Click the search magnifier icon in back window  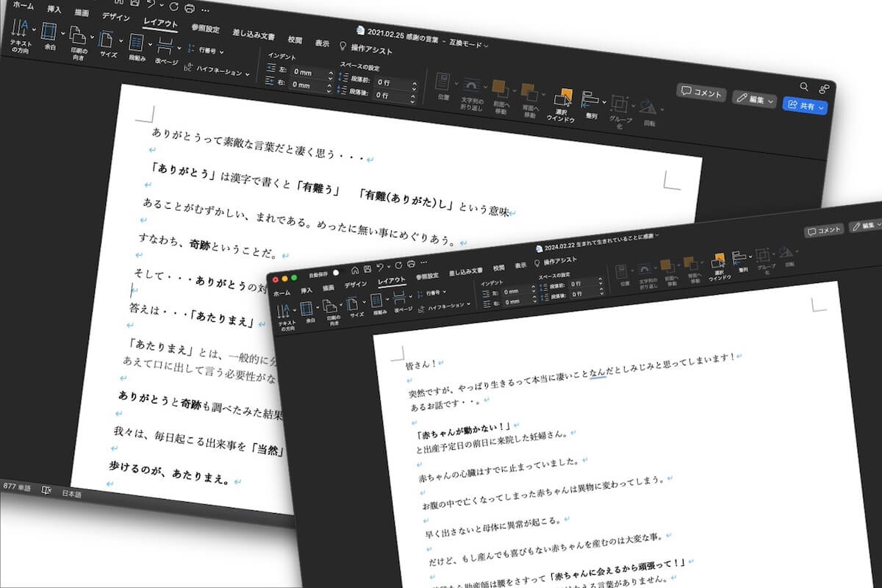tap(804, 87)
